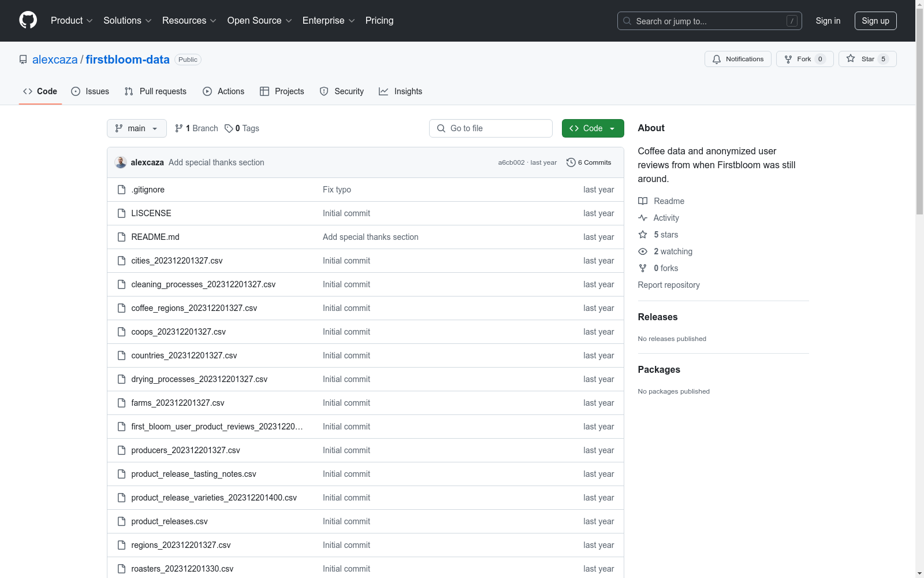This screenshot has height=578, width=924.
Task: Click Add special thanks section in README.md row
Action: [371, 237]
